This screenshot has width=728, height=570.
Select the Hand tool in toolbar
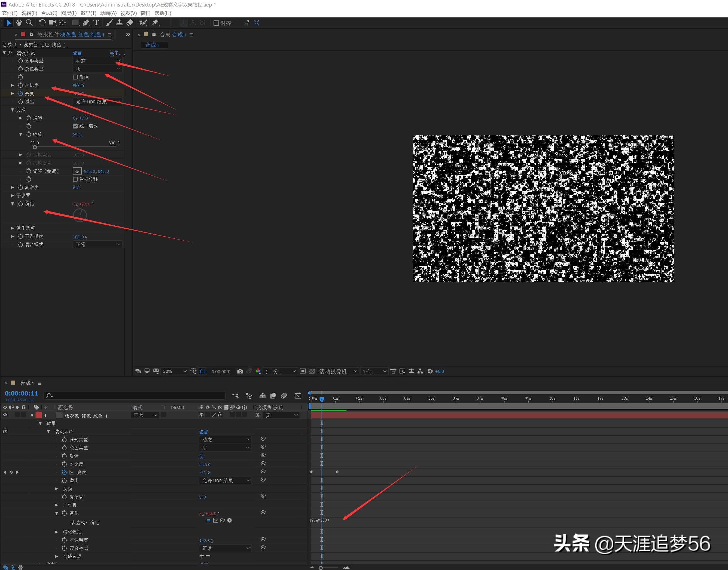pos(19,23)
